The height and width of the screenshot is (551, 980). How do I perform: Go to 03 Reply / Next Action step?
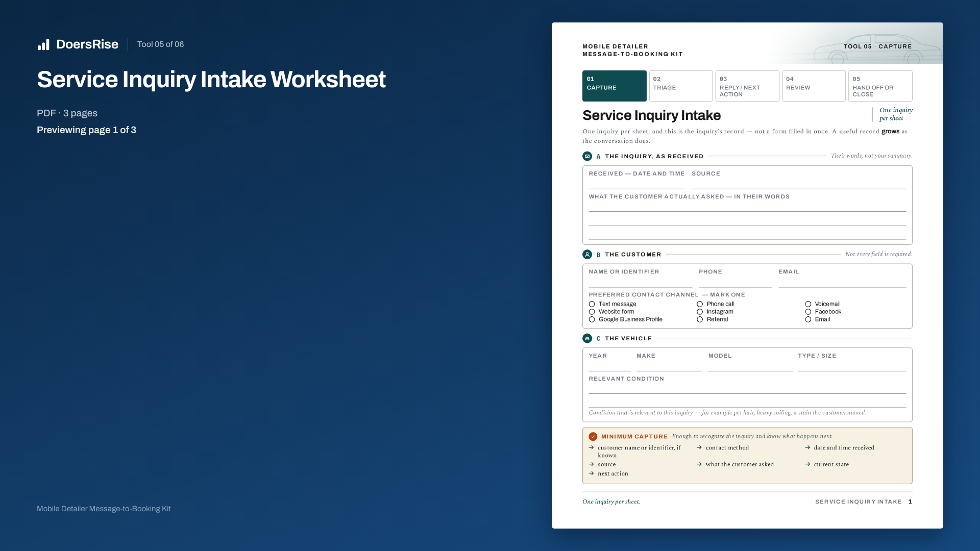pyautogui.click(x=747, y=86)
